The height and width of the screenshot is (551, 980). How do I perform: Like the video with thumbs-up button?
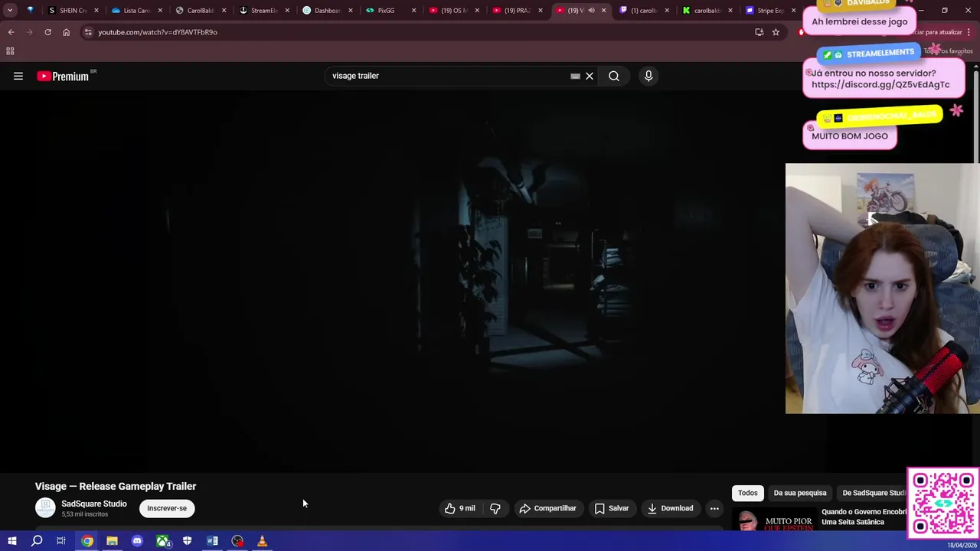click(x=459, y=508)
